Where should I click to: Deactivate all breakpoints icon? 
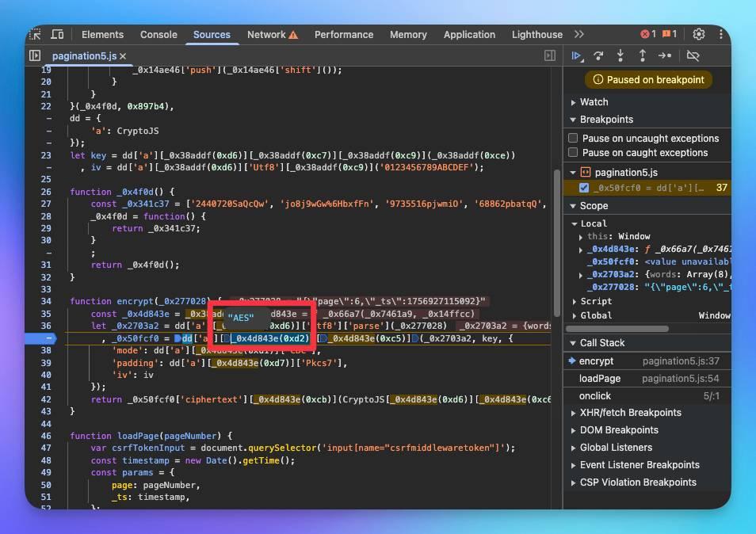pyautogui.click(x=693, y=56)
